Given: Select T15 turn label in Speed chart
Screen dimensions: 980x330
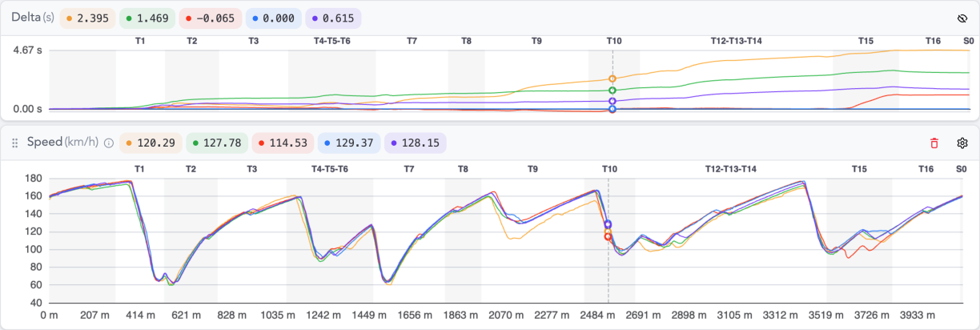Looking at the screenshot, I should pyautogui.click(x=859, y=169).
